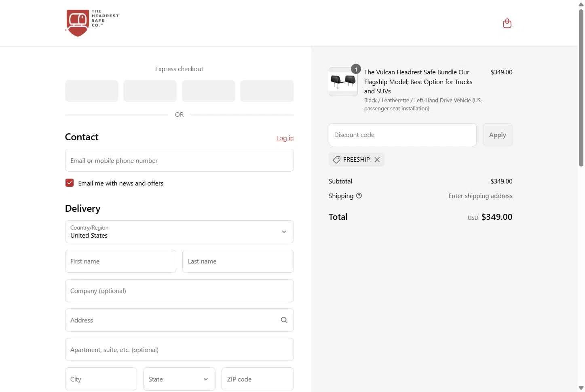585x392 pixels.
Task: Click the City field
Action: [x=101, y=379]
